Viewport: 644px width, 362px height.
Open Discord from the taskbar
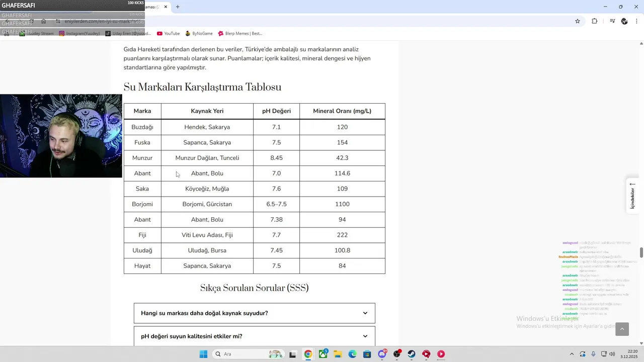(382, 354)
